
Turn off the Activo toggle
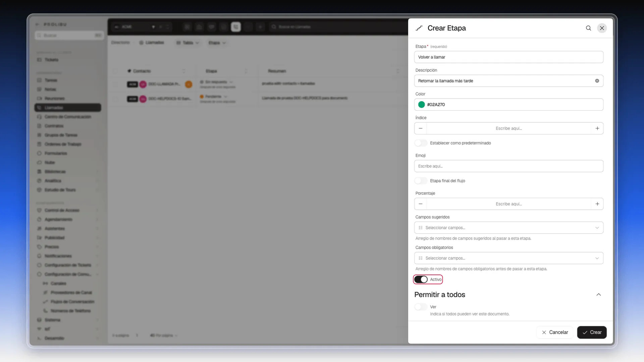tap(421, 280)
